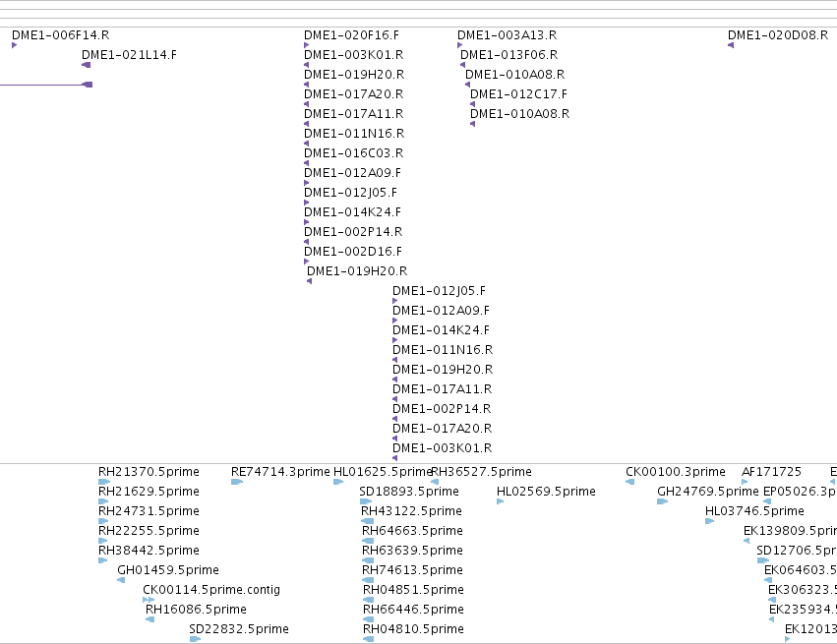Select the RH04851.5prime label
837x644 pixels.
414,590
